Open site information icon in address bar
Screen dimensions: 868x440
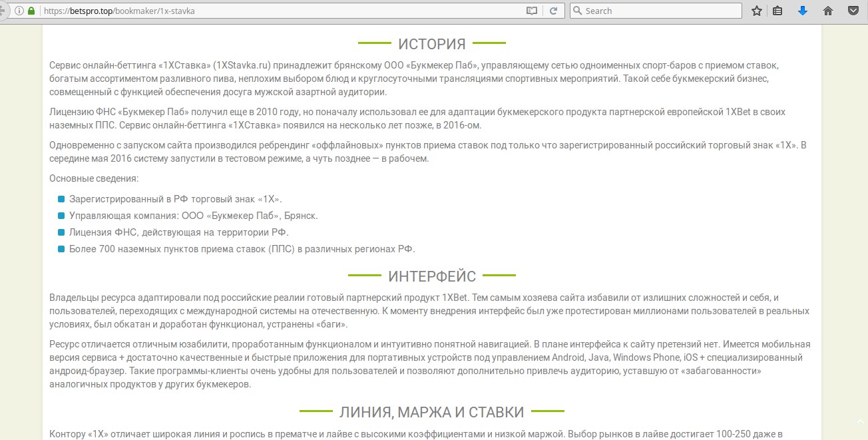point(19,11)
